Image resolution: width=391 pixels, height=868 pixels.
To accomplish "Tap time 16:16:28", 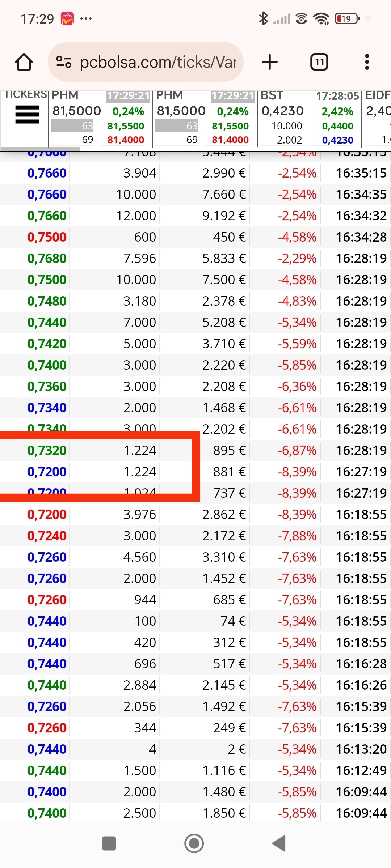I will point(361,664).
